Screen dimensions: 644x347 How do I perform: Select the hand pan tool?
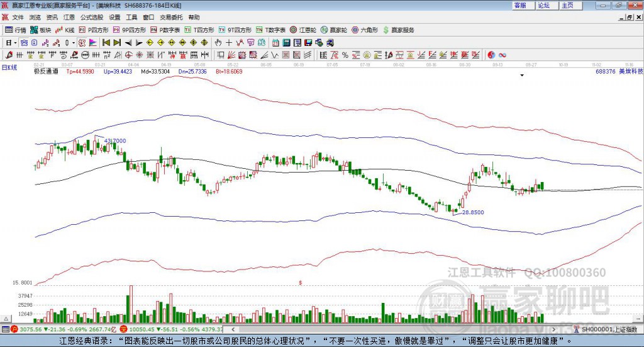218,43
